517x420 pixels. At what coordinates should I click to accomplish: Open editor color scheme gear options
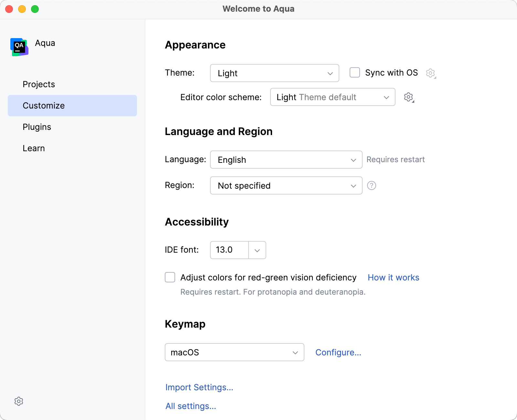[x=409, y=97]
